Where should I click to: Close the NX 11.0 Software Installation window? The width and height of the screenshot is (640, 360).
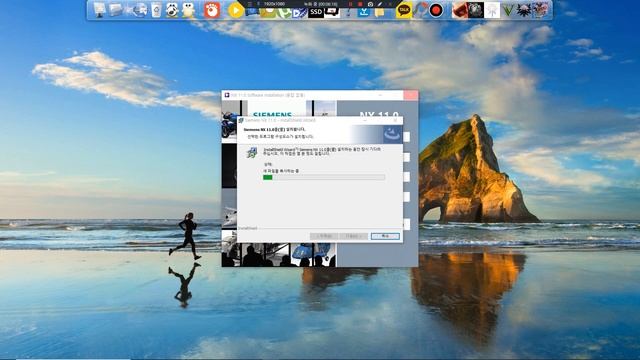coord(411,95)
